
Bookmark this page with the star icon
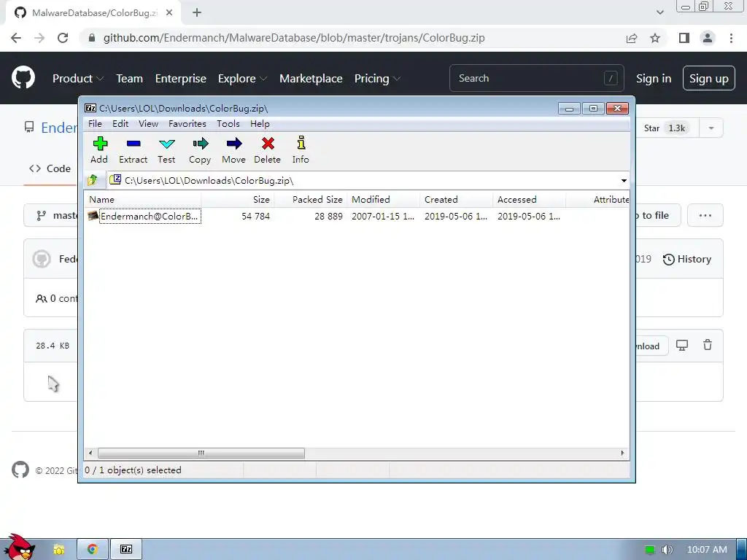pyautogui.click(x=655, y=38)
